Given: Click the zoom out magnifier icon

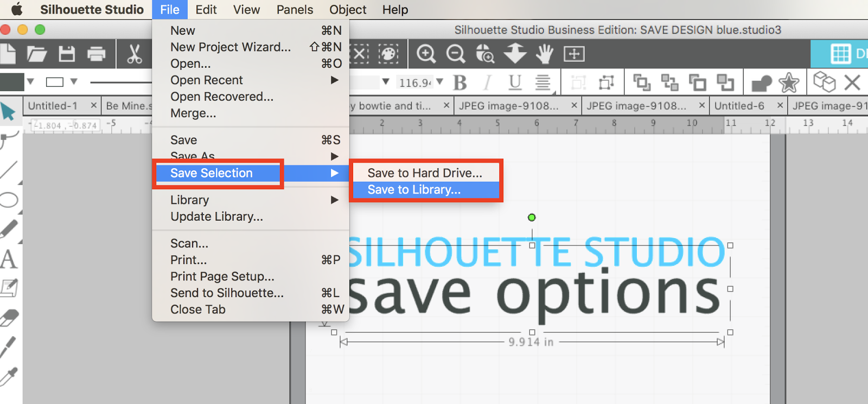Looking at the screenshot, I should point(456,54).
